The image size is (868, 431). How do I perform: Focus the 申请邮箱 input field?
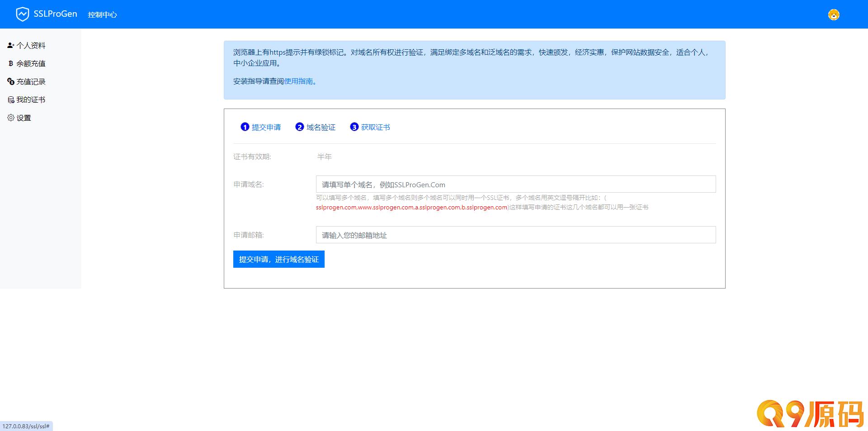coord(516,235)
